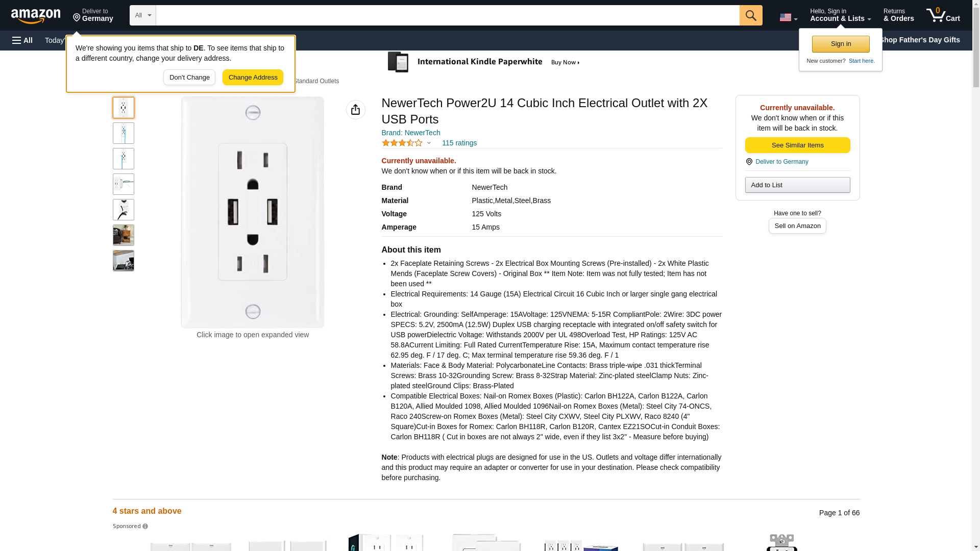Click the See Similar Items button
Image resolution: width=980 pixels, height=551 pixels.
[797, 145]
